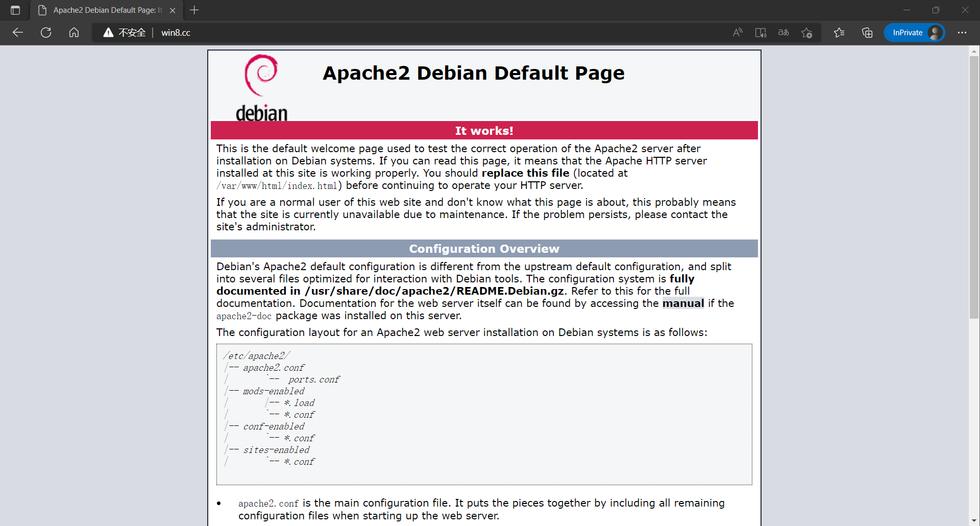The image size is (980, 526).
Task: Click the not secure warning icon
Action: 108,33
